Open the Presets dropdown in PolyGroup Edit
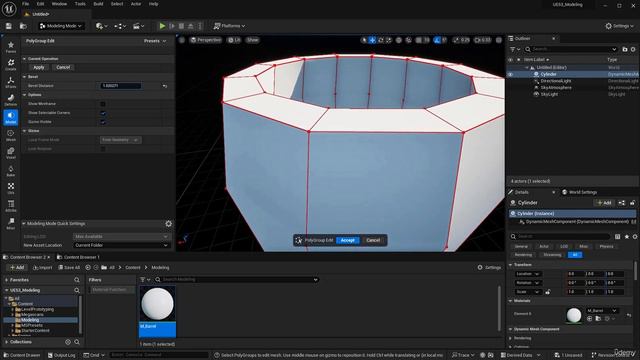 coord(155,41)
